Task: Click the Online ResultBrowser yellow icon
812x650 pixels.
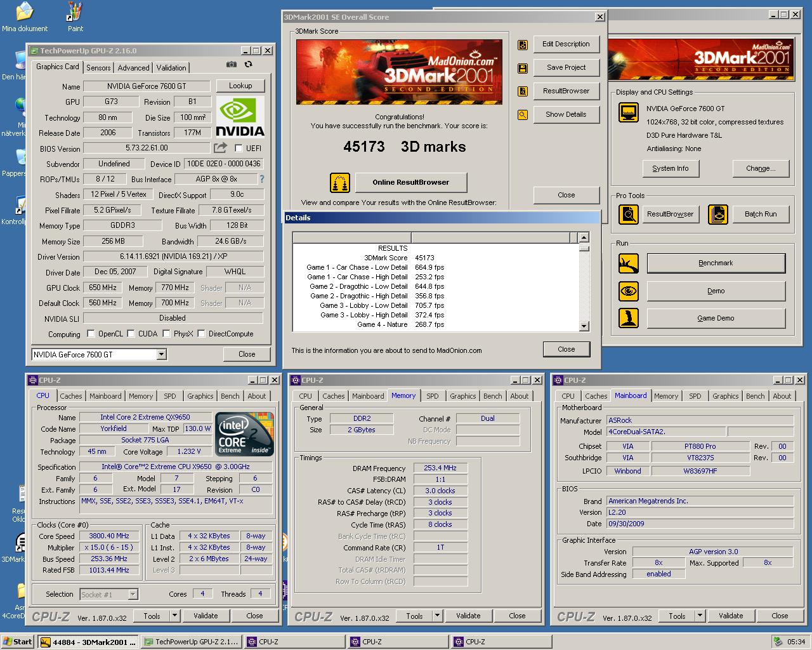Action: tap(340, 183)
